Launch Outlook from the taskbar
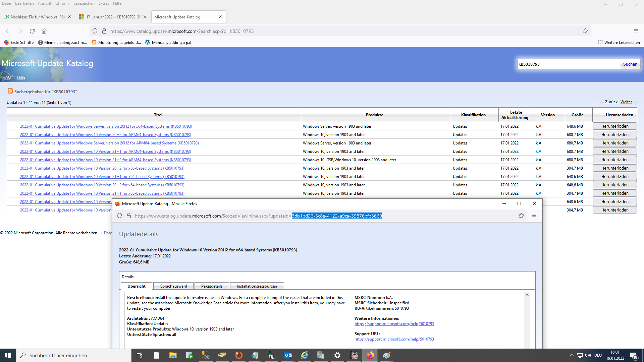 click(x=288, y=355)
